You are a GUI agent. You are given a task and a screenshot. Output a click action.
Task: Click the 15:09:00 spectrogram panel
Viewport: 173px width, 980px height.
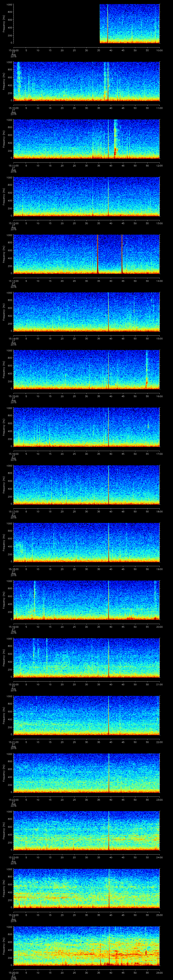point(87,24)
